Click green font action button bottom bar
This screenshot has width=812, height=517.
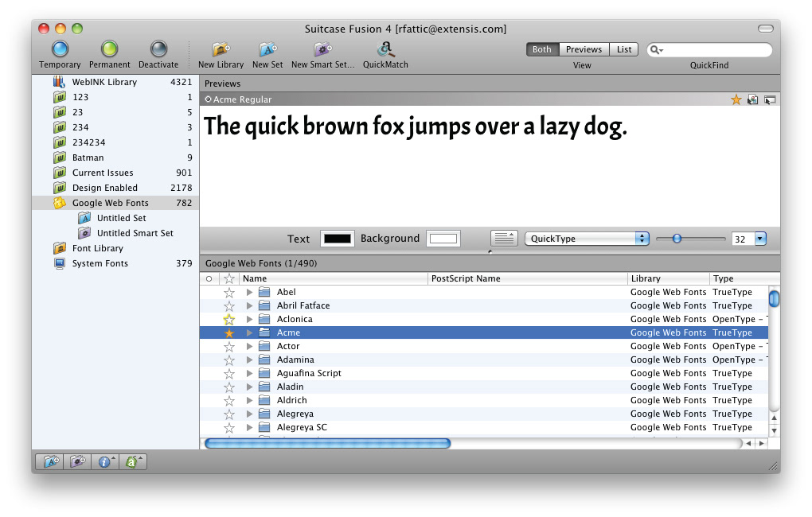click(x=133, y=461)
